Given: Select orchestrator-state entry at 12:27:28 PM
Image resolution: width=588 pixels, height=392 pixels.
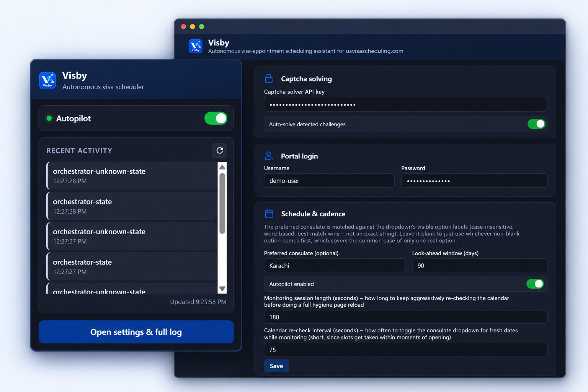Looking at the screenshot, I should [132, 206].
